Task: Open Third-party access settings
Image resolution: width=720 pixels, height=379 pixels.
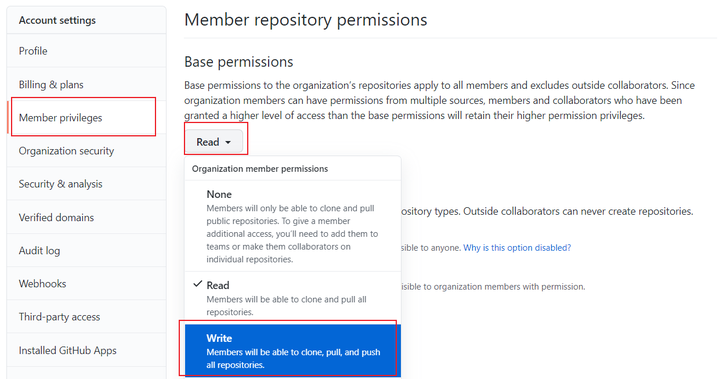Action: pyautogui.click(x=86, y=317)
